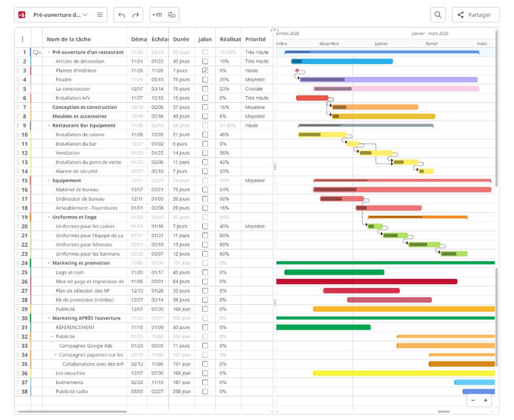Click the milestone diamond for Plantes d'intérieur
Image resolution: width=514 pixels, height=420 pixels.
[x=297, y=70]
